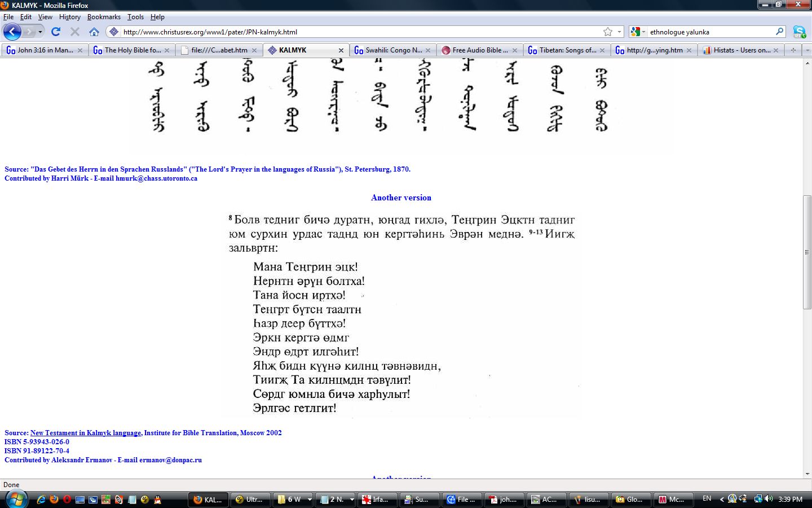
Task: Reload the current page
Action: point(55,32)
